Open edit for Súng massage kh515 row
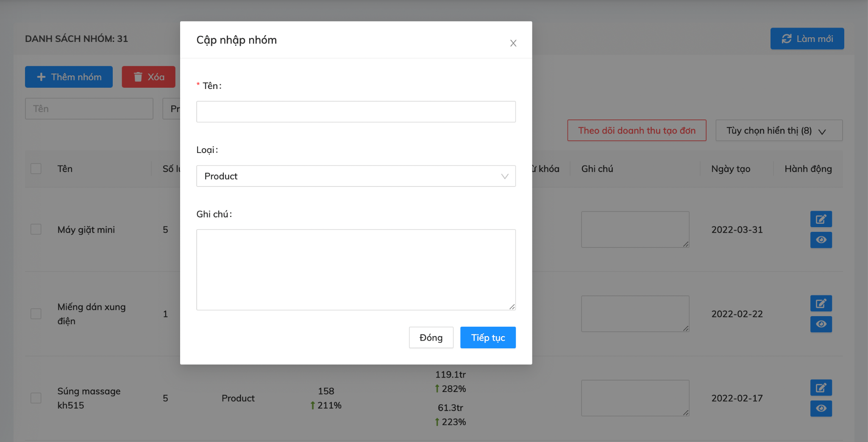The width and height of the screenshot is (868, 442). point(821,388)
